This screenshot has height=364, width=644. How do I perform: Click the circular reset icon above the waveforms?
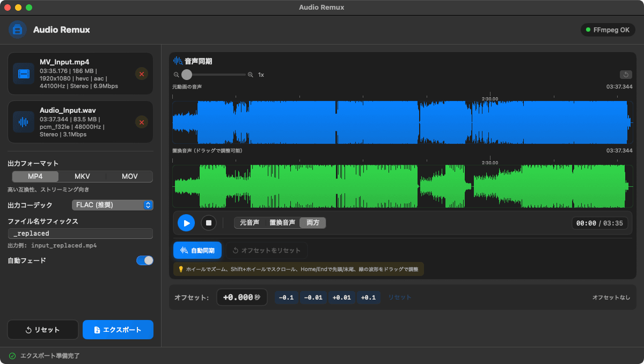click(x=626, y=75)
